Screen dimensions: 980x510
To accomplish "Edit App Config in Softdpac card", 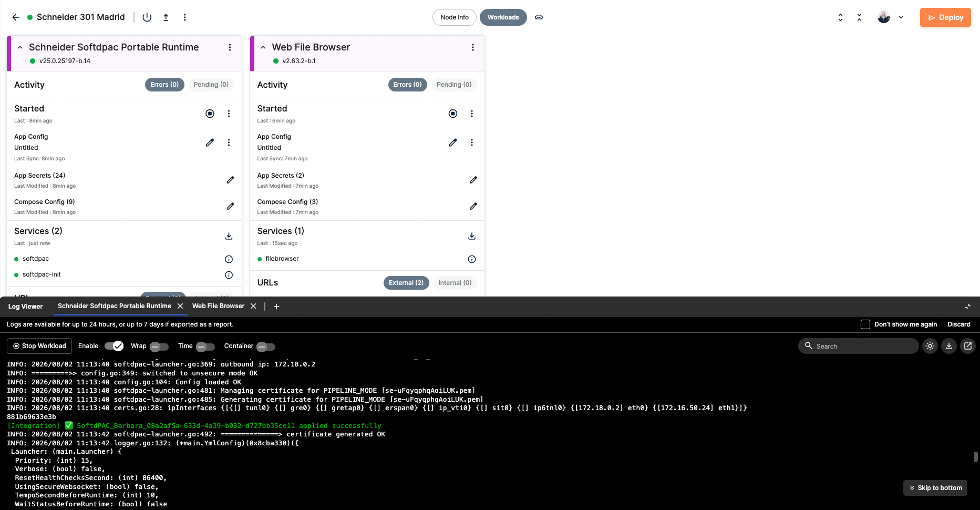I will [x=210, y=142].
